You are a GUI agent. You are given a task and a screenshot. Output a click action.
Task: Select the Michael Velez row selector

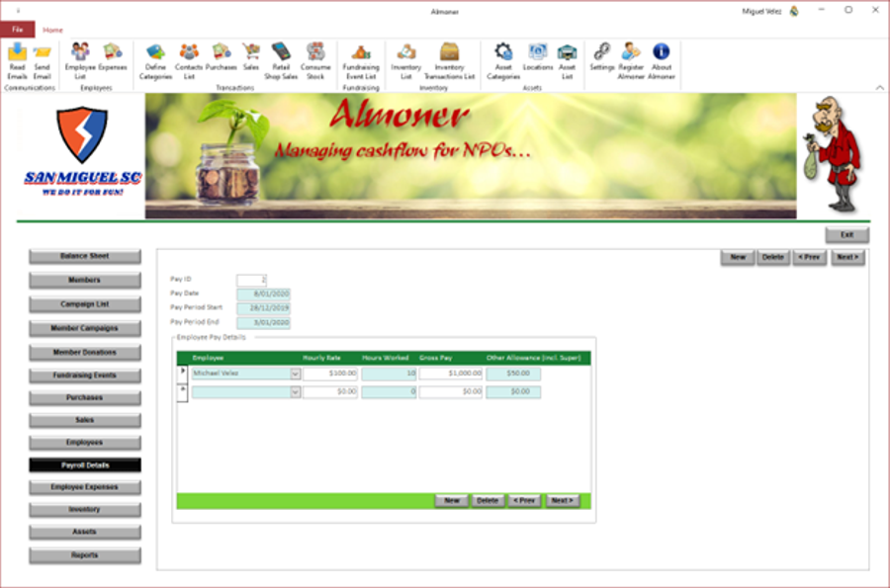183,374
